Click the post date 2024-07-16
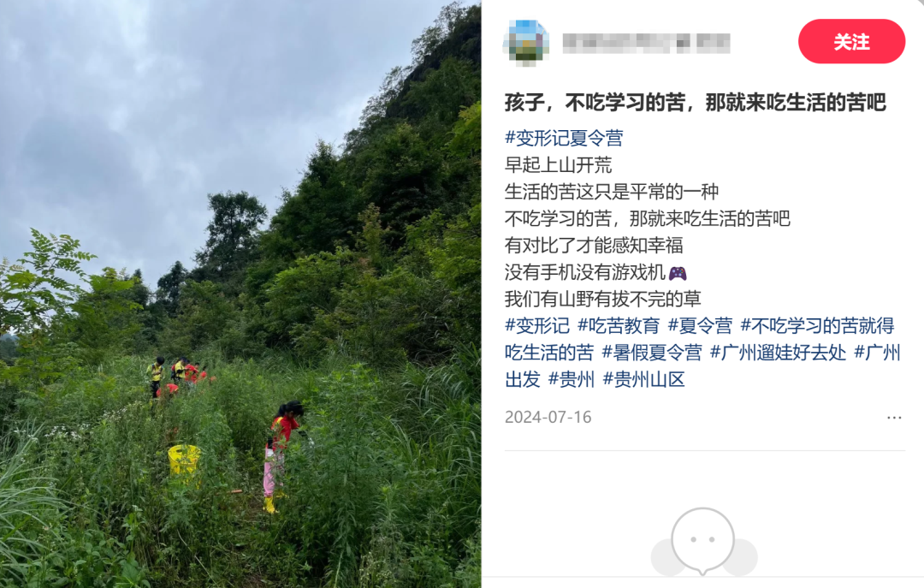Viewport: 924px width, 588px height. pos(548,418)
